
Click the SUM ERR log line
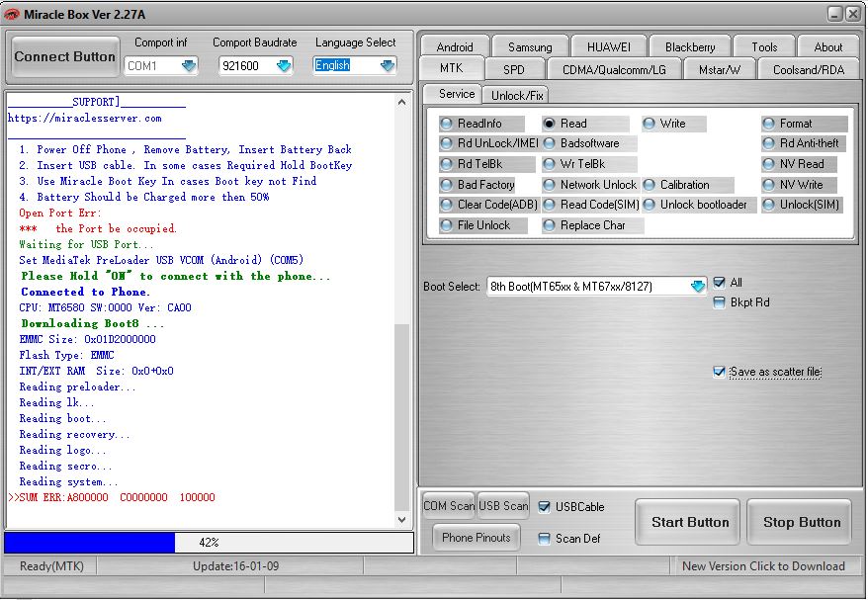pos(112,497)
